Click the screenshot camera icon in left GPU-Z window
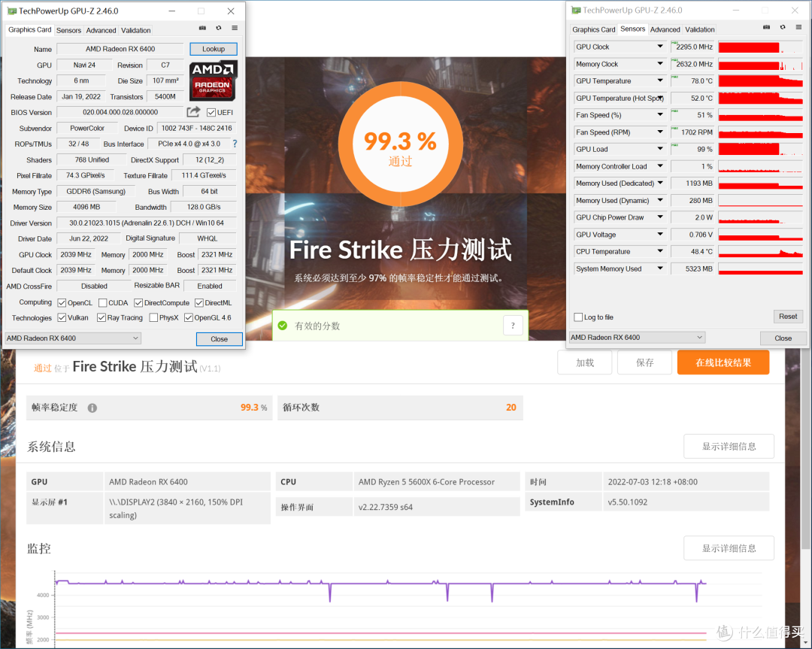 click(202, 28)
